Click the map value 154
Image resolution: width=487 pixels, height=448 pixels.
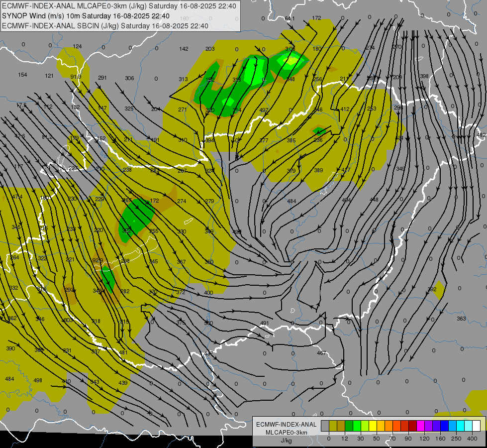(x=22, y=75)
